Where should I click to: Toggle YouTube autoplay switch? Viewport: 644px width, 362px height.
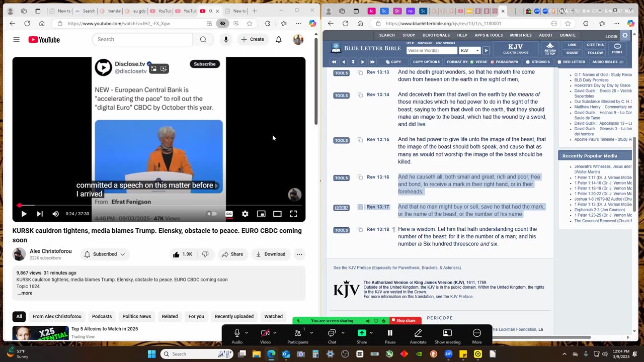[x=212, y=214]
